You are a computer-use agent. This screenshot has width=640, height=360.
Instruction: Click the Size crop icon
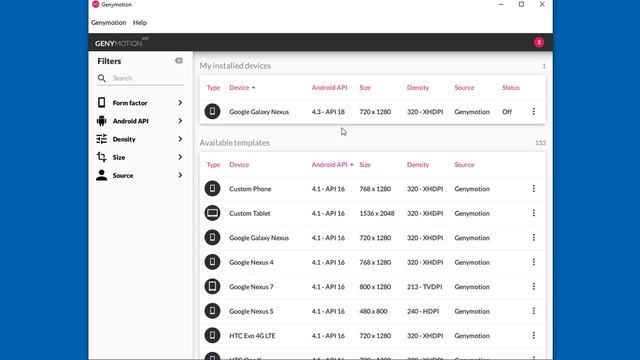(102, 157)
